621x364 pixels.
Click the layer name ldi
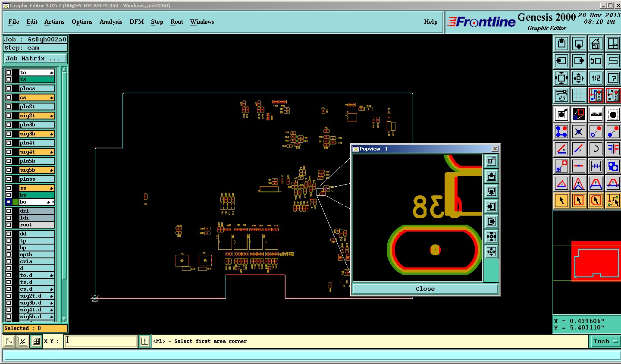[x=37, y=218]
